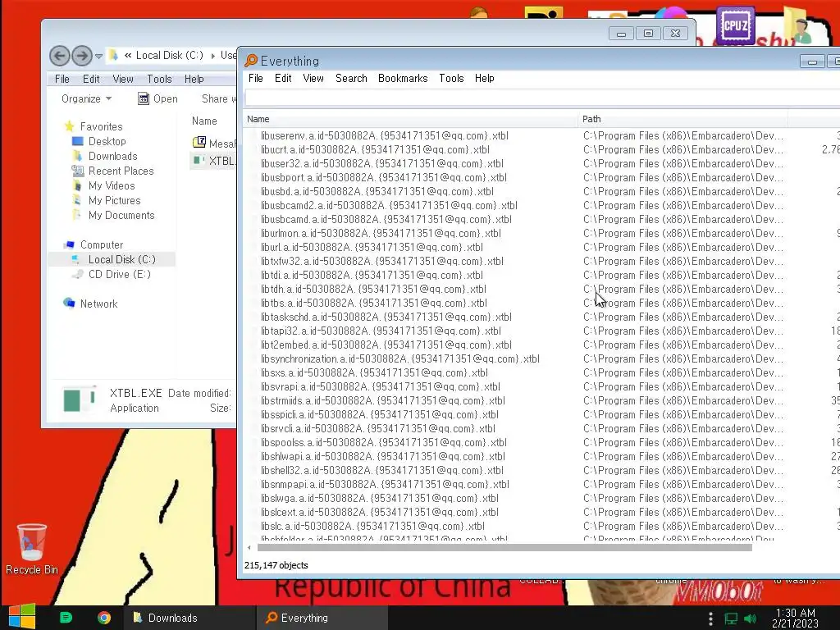Select libsynchronization.a result row

400,359
